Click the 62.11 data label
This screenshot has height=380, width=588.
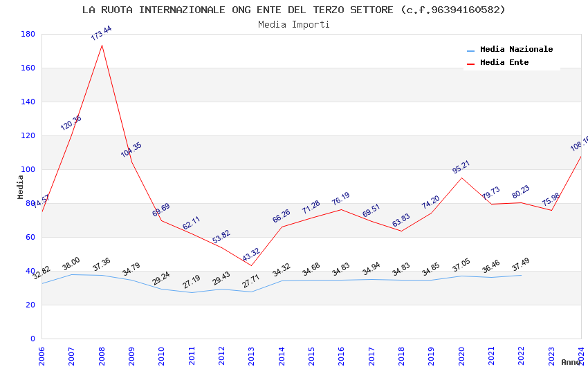point(191,223)
